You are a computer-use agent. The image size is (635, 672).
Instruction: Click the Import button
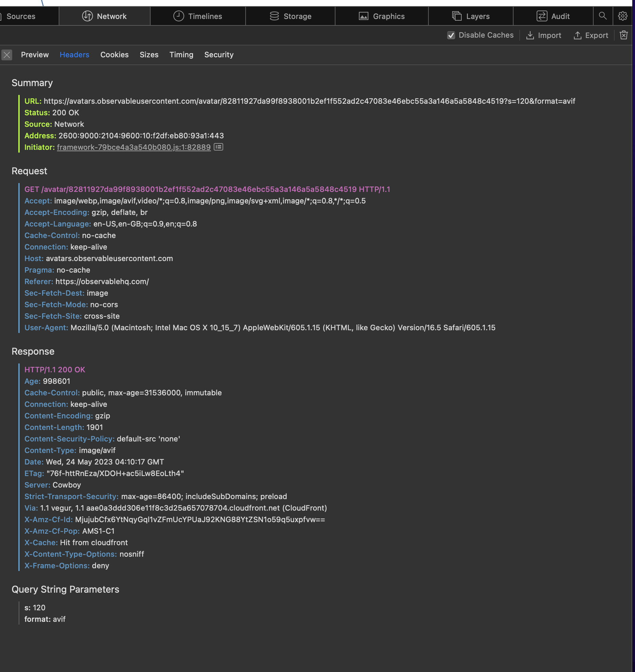pyautogui.click(x=543, y=35)
